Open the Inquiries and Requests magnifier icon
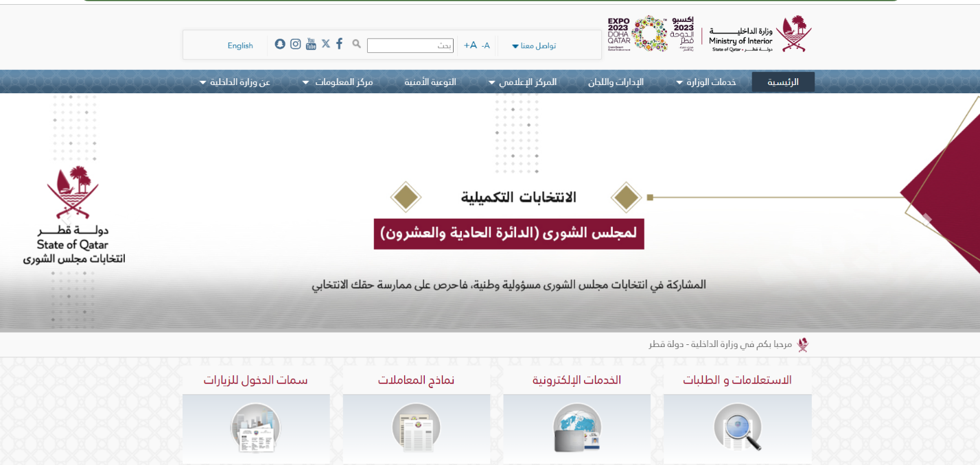Image resolution: width=980 pixels, height=465 pixels. pyautogui.click(x=738, y=427)
